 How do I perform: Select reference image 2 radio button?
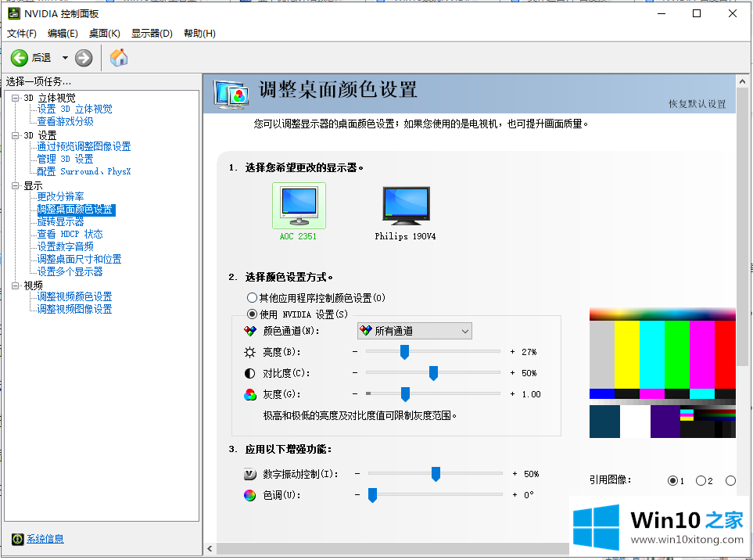701,481
